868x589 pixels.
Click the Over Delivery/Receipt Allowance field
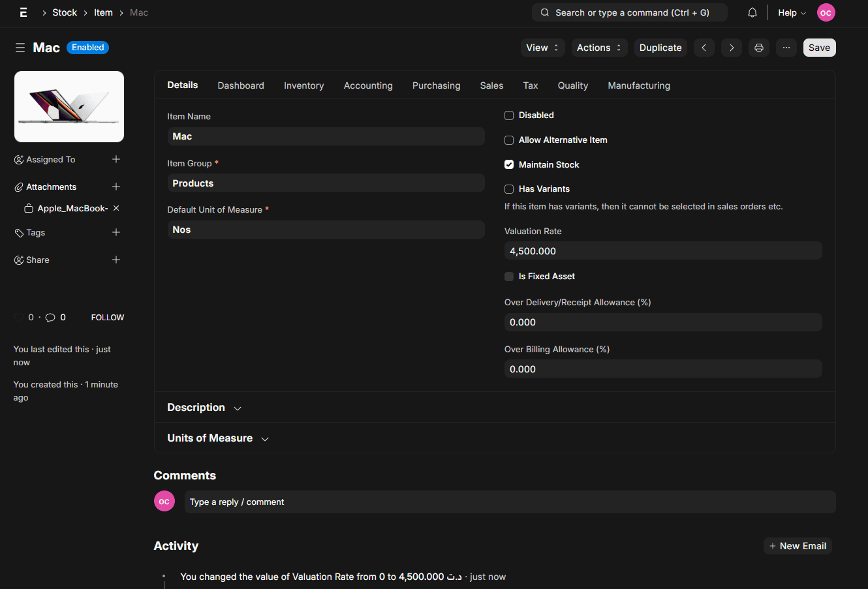[663, 322]
